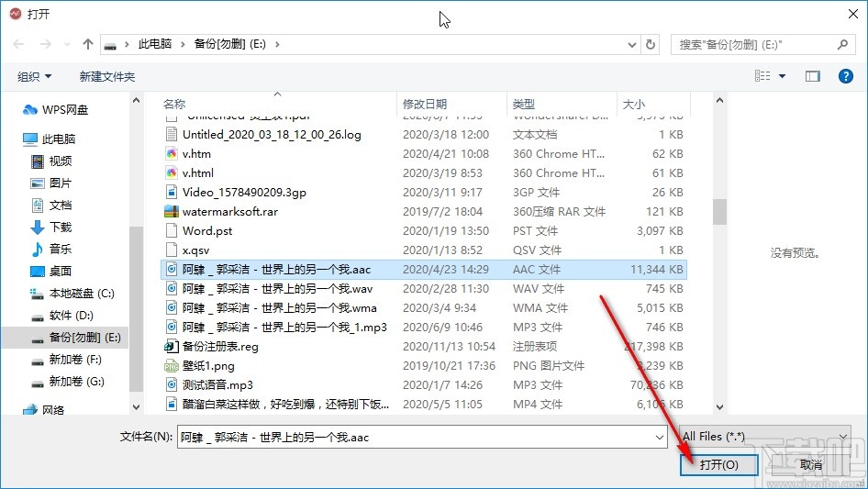
Task: Open the view options dropdown arrow
Action: point(782,76)
